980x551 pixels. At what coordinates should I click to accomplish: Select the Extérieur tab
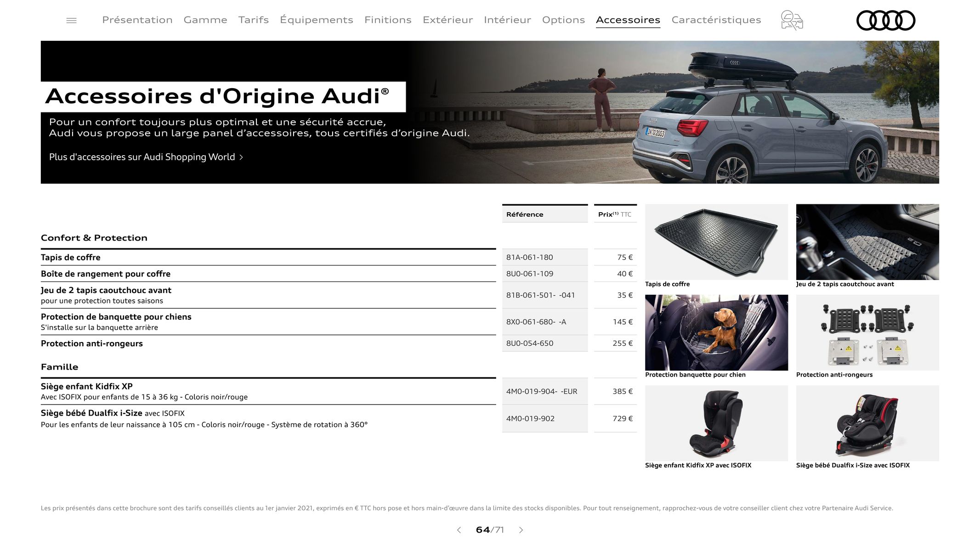(448, 20)
